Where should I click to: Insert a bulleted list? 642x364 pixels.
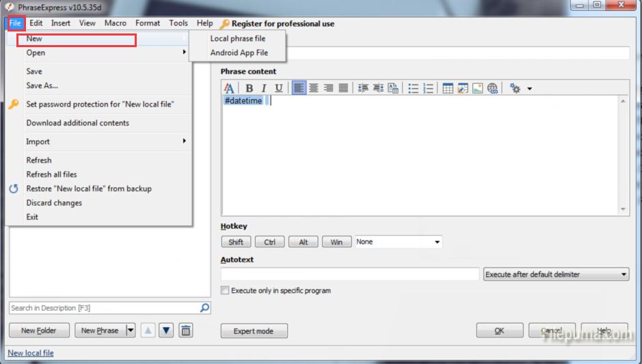tap(414, 88)
